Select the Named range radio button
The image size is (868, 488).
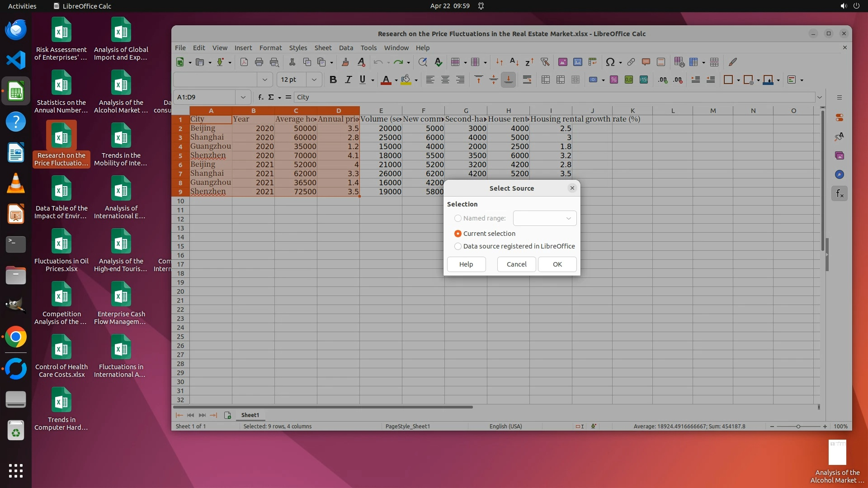click(x=458, y=218)
